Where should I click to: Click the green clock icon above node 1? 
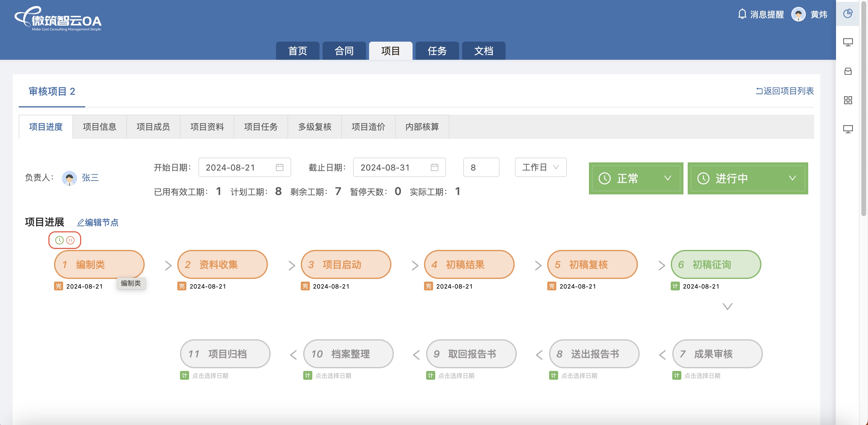(59, 240)
